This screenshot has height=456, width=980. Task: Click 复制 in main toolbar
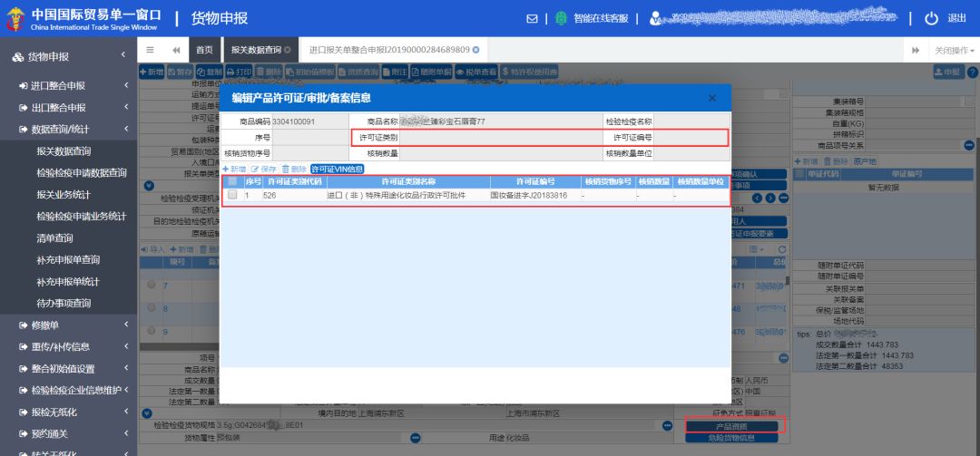point(210,72)
